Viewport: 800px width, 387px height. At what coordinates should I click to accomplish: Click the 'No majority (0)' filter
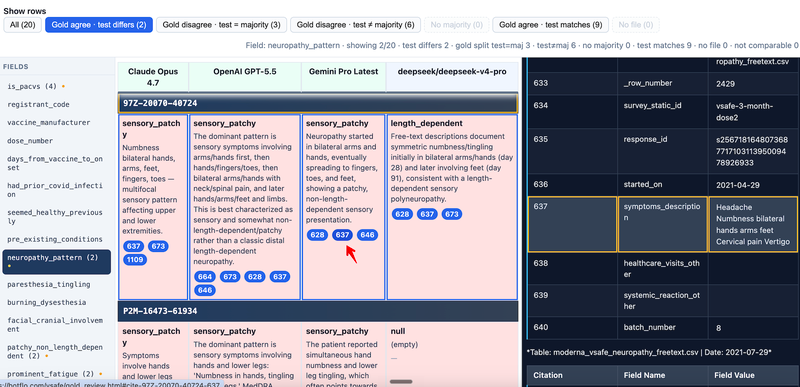point(457,24)
